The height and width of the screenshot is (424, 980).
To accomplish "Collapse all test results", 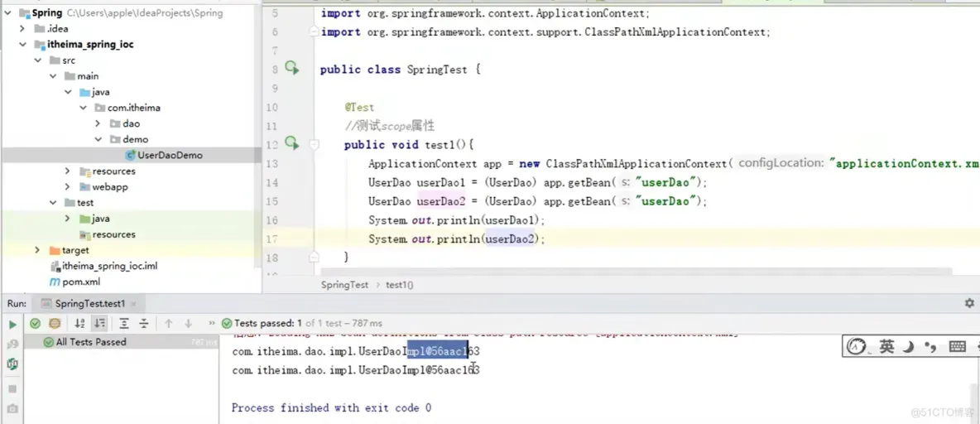I will pyautogui.click(x=144, y=323).
